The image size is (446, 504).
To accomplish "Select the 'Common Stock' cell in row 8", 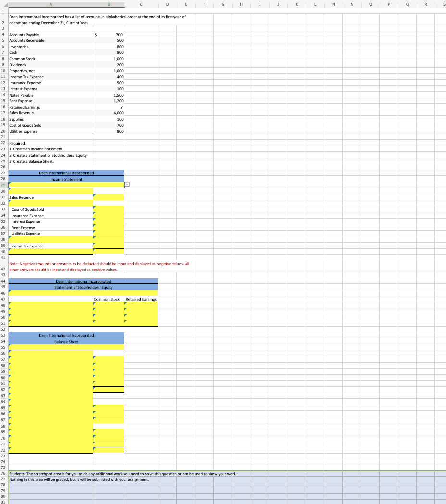I will [x=50, y=59].
